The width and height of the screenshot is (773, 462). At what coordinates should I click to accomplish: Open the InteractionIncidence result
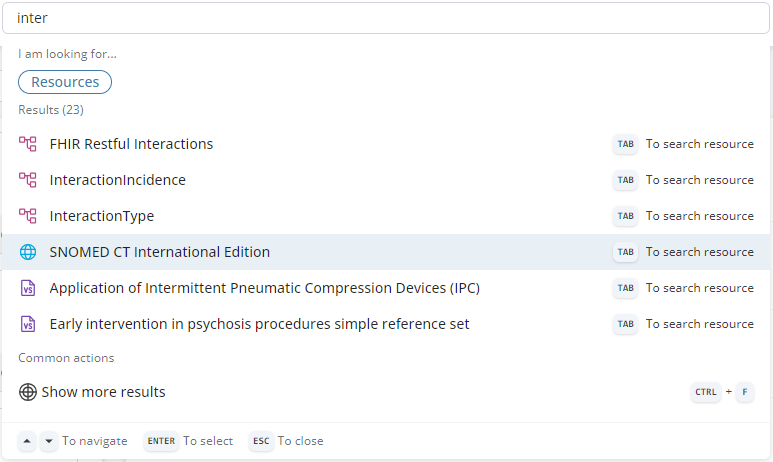pos(117,180)
